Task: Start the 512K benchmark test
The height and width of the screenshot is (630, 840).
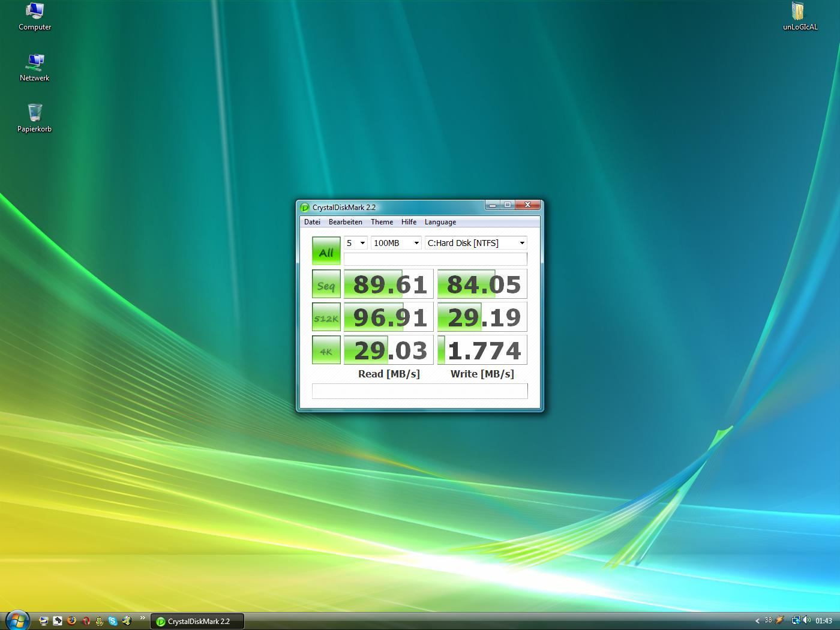Action: point(326,317)
